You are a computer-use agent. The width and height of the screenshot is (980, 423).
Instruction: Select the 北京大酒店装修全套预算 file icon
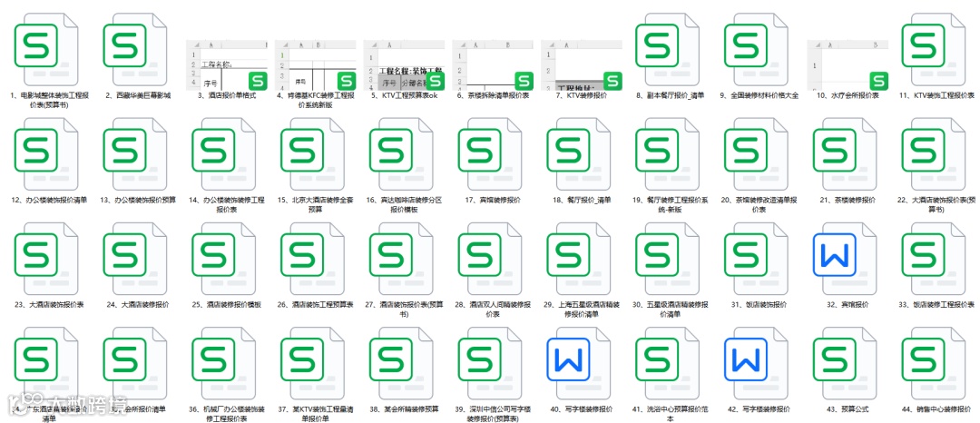[313, 155]
